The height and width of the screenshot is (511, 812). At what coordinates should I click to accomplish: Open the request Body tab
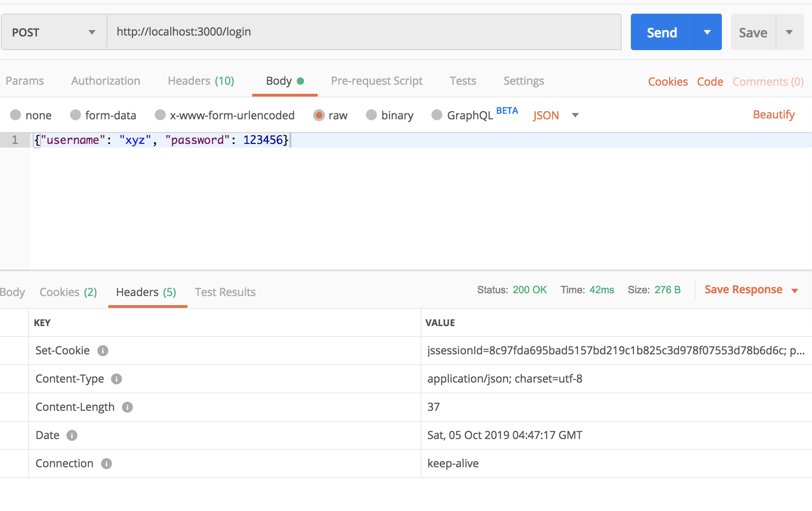(285, 81)
